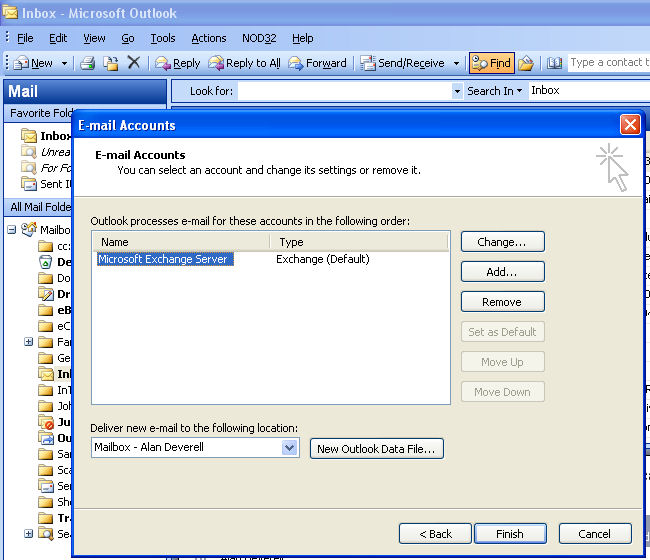The width and height of the screenshot is (650, 560).
Task: Click the Reply toolbar button
Action: click(177, 63)
